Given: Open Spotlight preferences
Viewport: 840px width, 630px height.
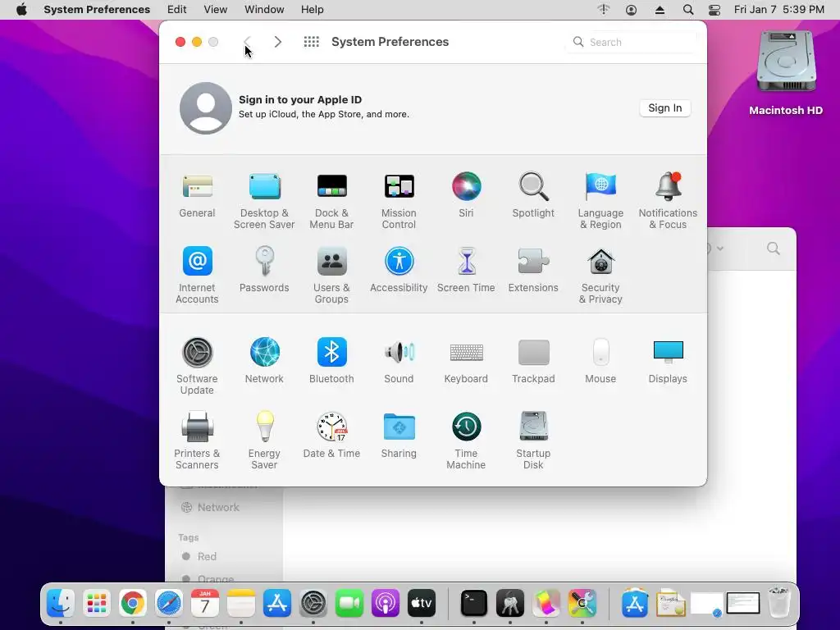Looking at the screenshot, I should [x=533, y=195].
